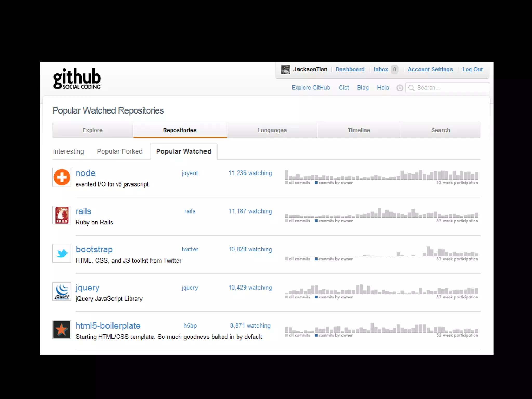Select the Popular Forked sub-tab
The width and height of the screenshot is (532, 399).
click(120, 151)
